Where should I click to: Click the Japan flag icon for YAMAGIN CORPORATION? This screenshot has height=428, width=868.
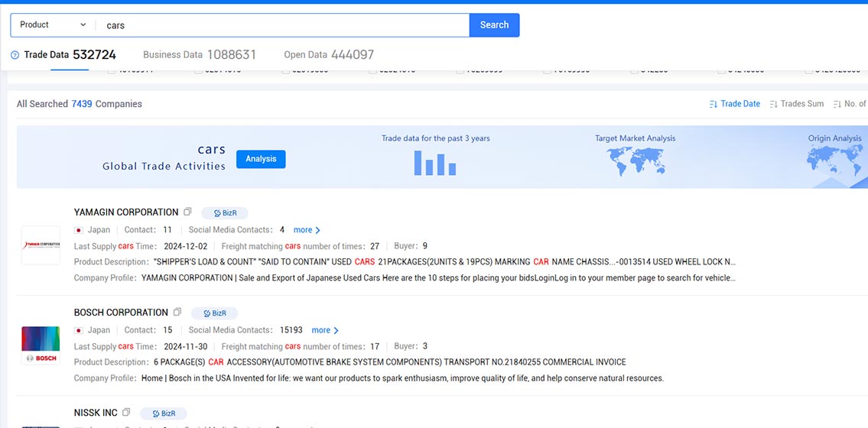coord(79,230)
